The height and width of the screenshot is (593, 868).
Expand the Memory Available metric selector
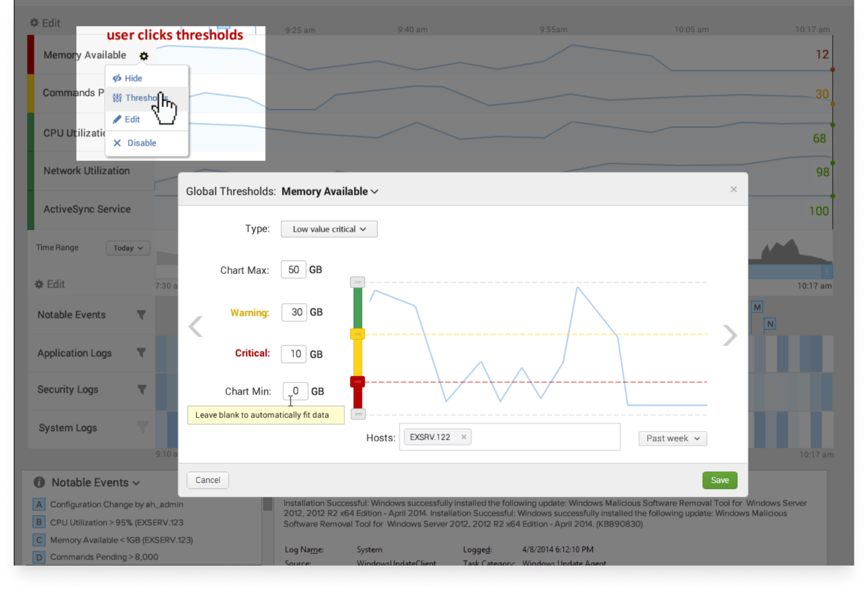tap(330, 191)
